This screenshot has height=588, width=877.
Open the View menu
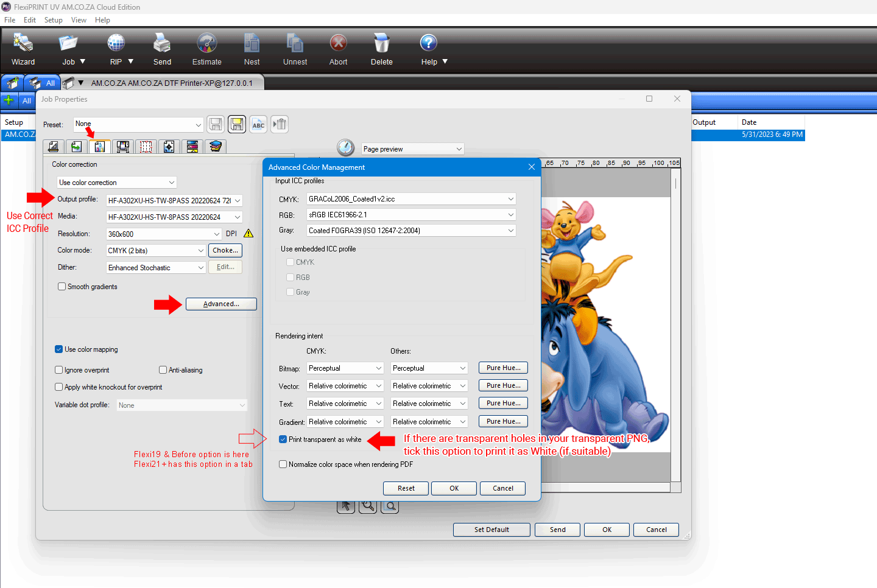(x=79, y=20)
